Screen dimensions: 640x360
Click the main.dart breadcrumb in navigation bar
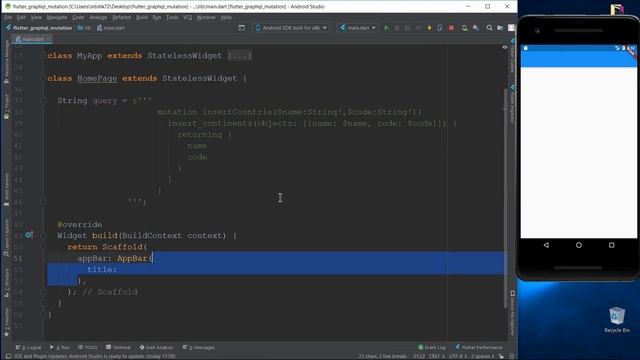[111, 28]
